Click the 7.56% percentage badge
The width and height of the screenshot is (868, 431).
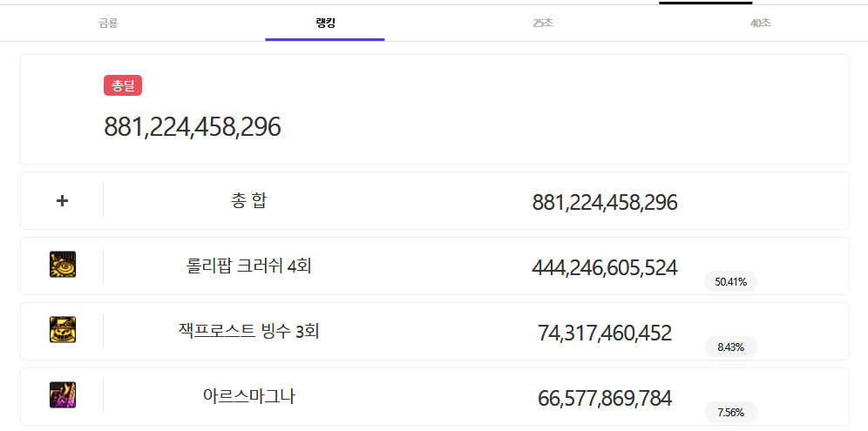point(730,412)
